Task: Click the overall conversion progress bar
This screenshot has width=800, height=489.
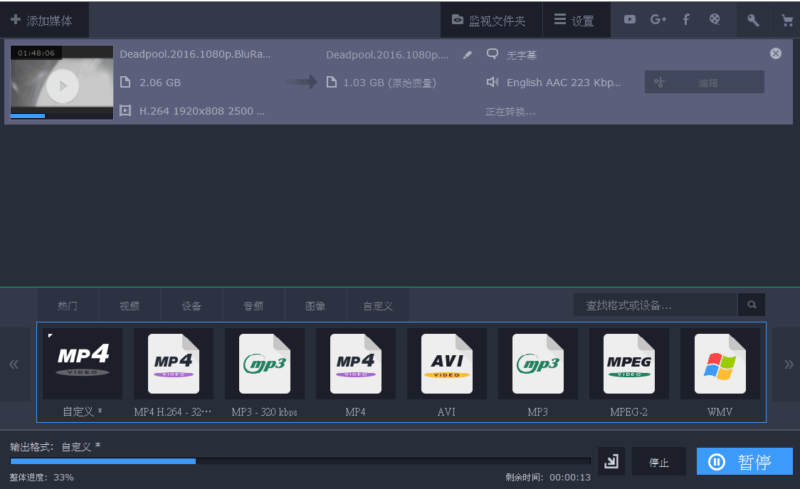Action: (301, 461)
